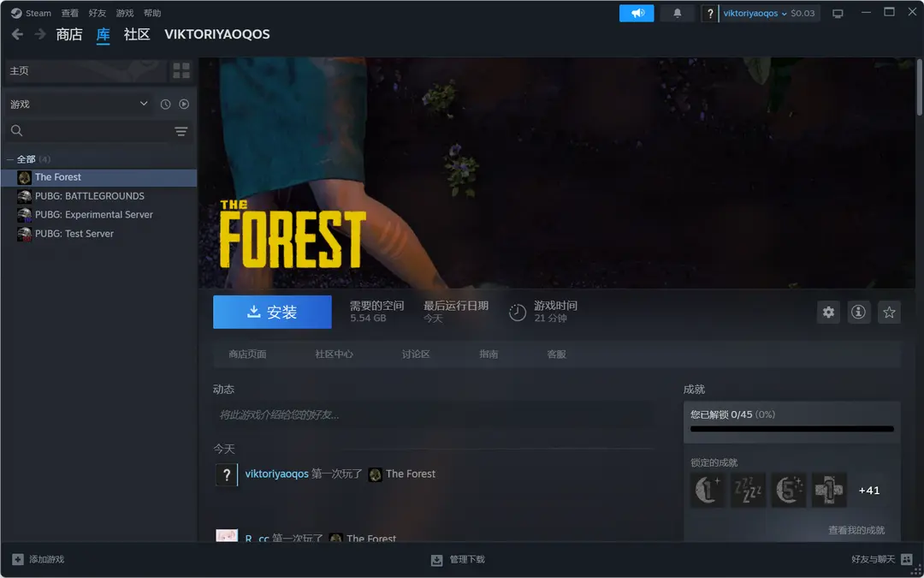Go back with the left arrow
This screenshot has height=578, width=924.
(x=18, y=34)
